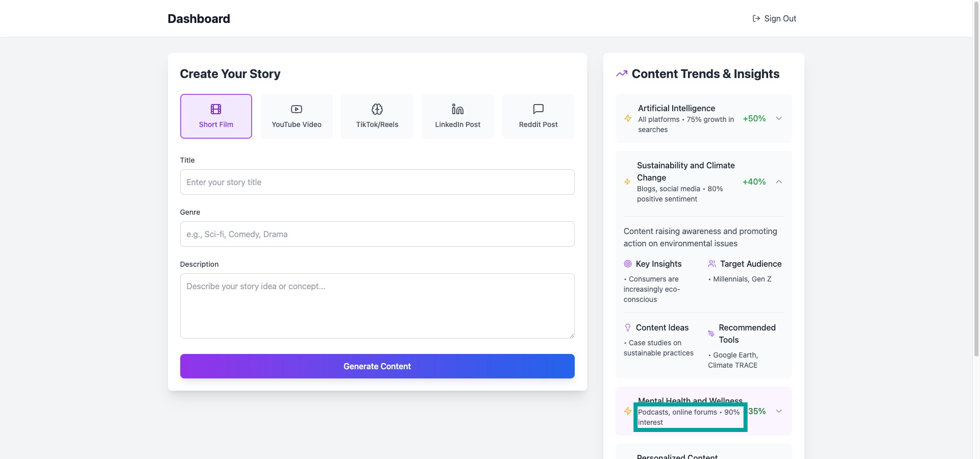Image resolution: width=980 pixels, height=459 pixels.
Task: Expand the Mental Health and Wellness card
Action: click(779, 411)
